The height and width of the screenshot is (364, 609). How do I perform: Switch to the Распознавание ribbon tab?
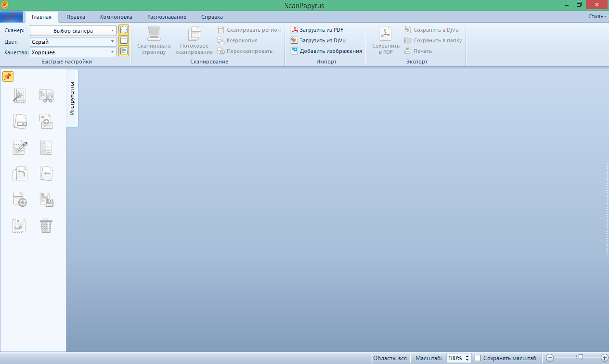(167, 17)
